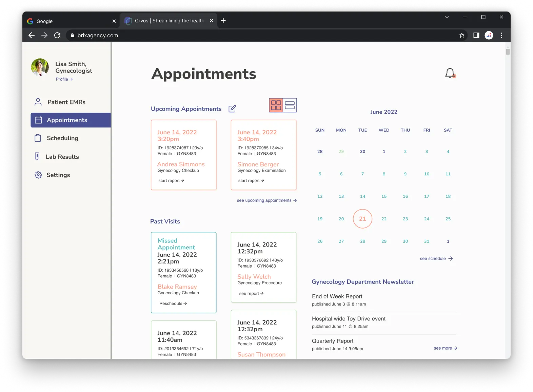Select June 21 on the calendar
533x392 pixels.
pyautogui.click(x=362, y=219)
